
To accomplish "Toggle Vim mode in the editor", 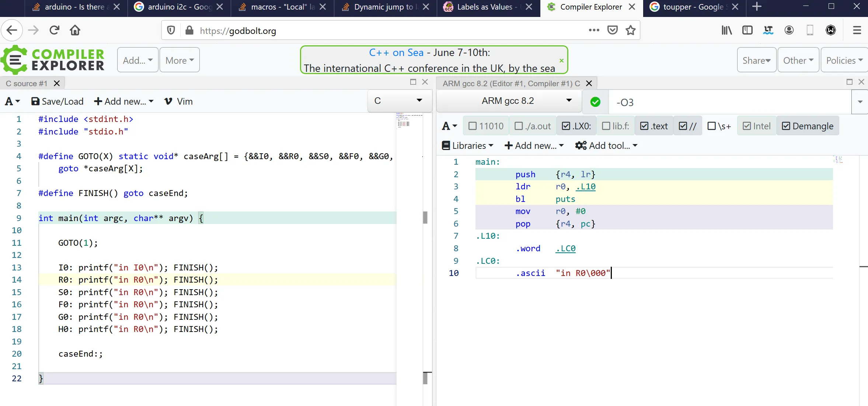I will pyautogui.click(x=178, y=101).
